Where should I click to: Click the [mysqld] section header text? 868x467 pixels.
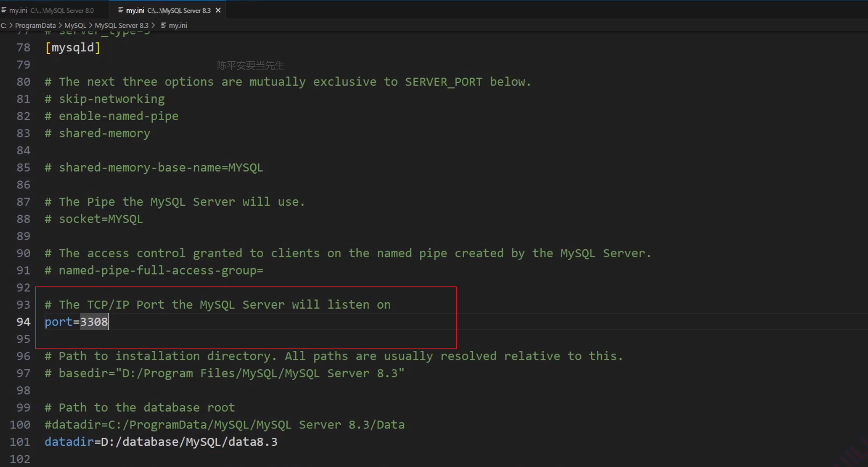click(x=73, y=47)
